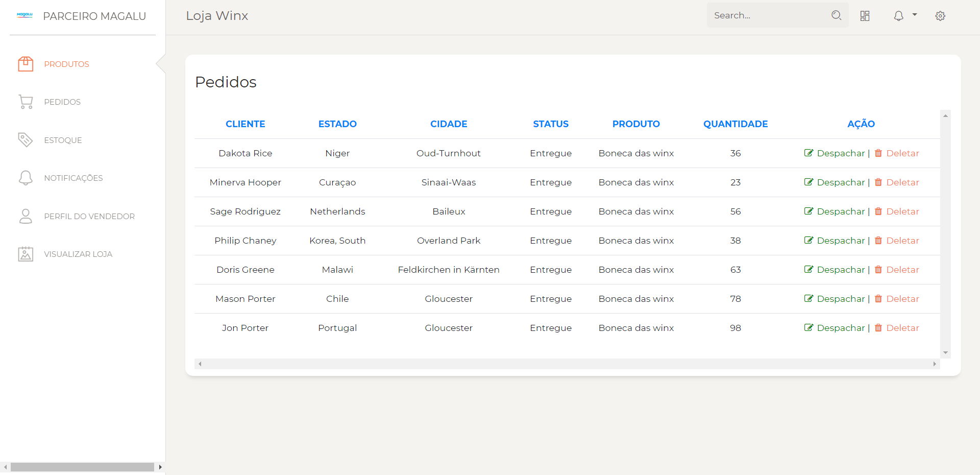Click Despachar for Doris Greene
This screenshot has width=980, height=475.
coord(841,270)
